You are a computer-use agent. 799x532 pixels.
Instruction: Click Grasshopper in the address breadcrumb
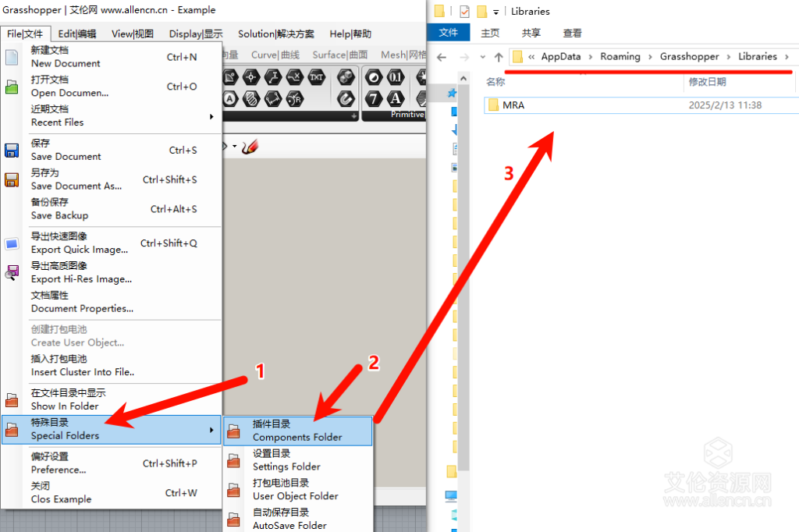pyautogui.click(x=690, y=57)
